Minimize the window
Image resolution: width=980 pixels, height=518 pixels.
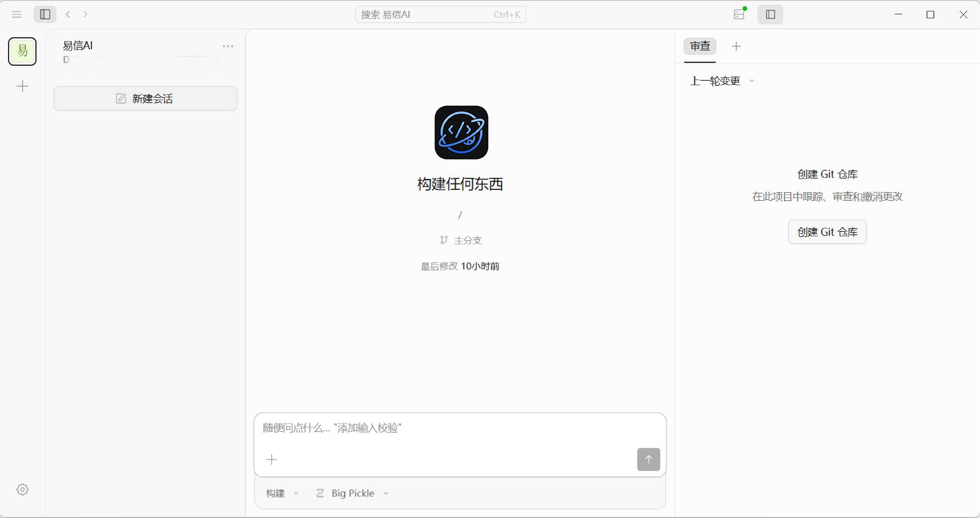click(x=898, y=14)
